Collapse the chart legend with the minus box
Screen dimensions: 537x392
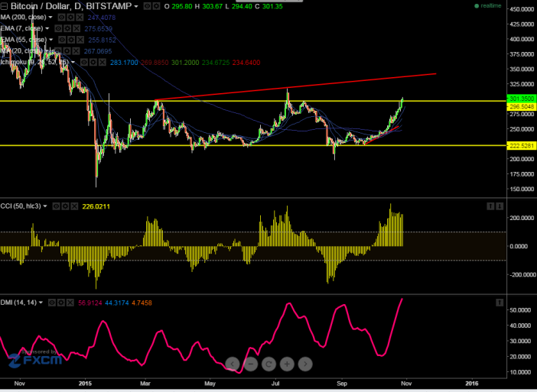click(x=4, y=6)
